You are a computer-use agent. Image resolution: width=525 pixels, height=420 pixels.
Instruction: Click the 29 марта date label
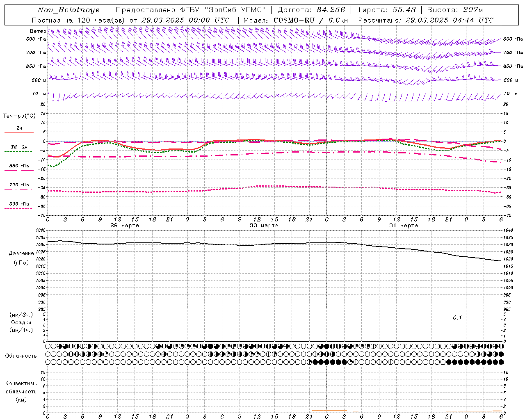tap(125, 226)
